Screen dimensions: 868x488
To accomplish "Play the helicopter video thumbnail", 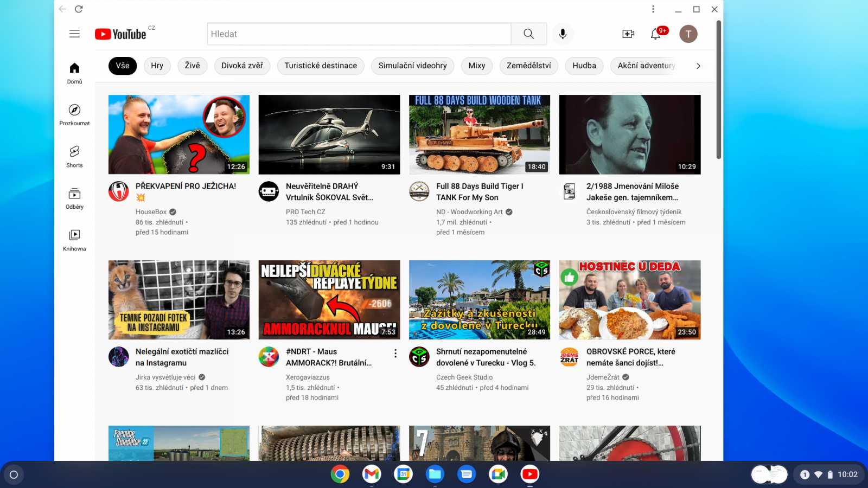I will point(329,134).
